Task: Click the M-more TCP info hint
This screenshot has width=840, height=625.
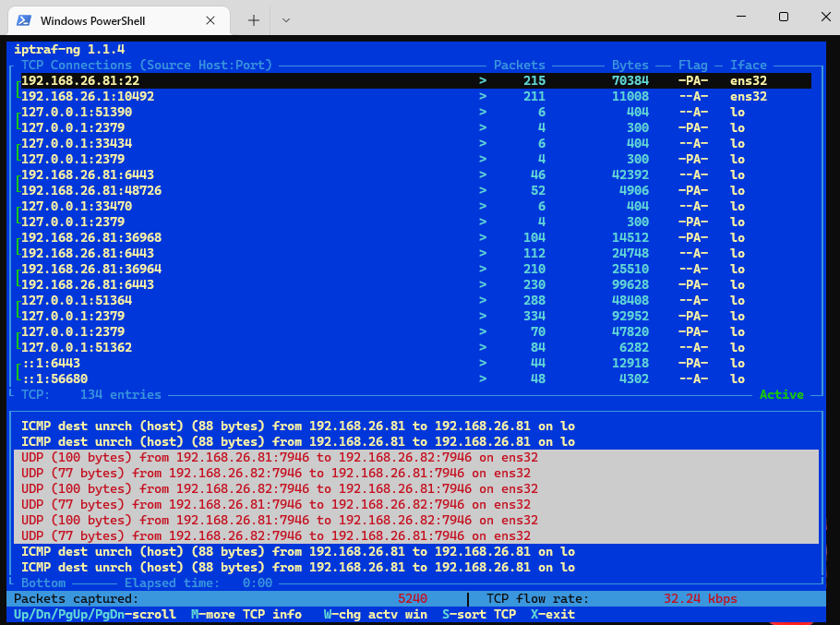Action: (246, 614)
